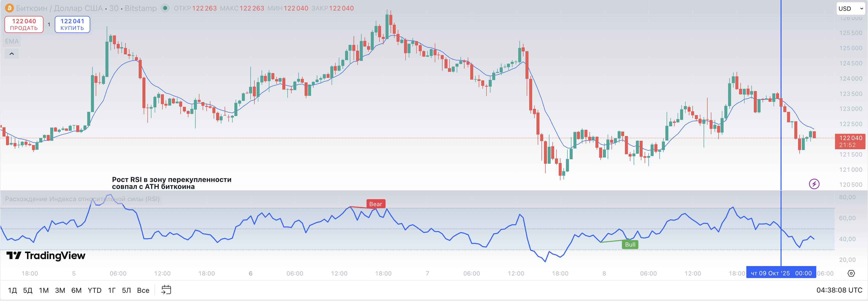The width and height of the screenshot is (868, 301).
Task: Open the go-to-date calendar icon
Action: coord(166,290)
